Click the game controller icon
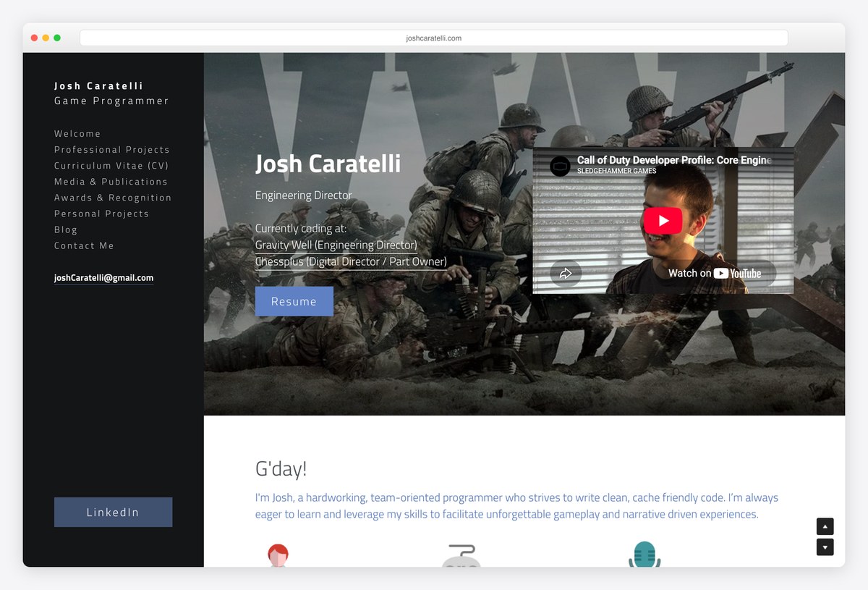Image resolution: width=868 pixels, height=590 pixels. point(461,555)
